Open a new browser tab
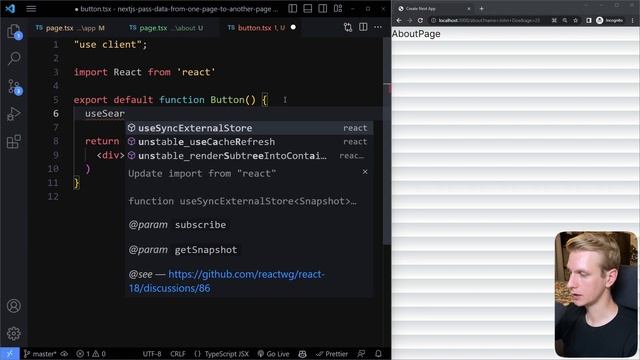 coord(482,9)
